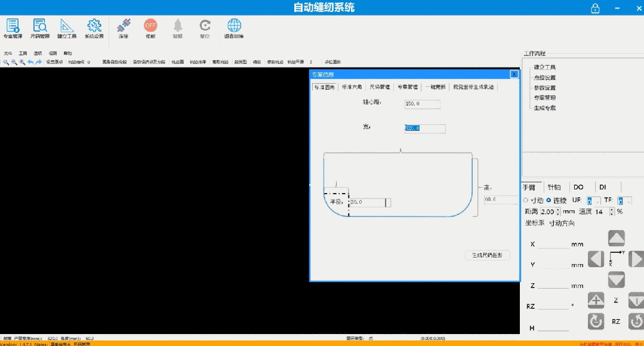
Task: Click the undo arrow toolbar icon
Action: coord(30,62)
